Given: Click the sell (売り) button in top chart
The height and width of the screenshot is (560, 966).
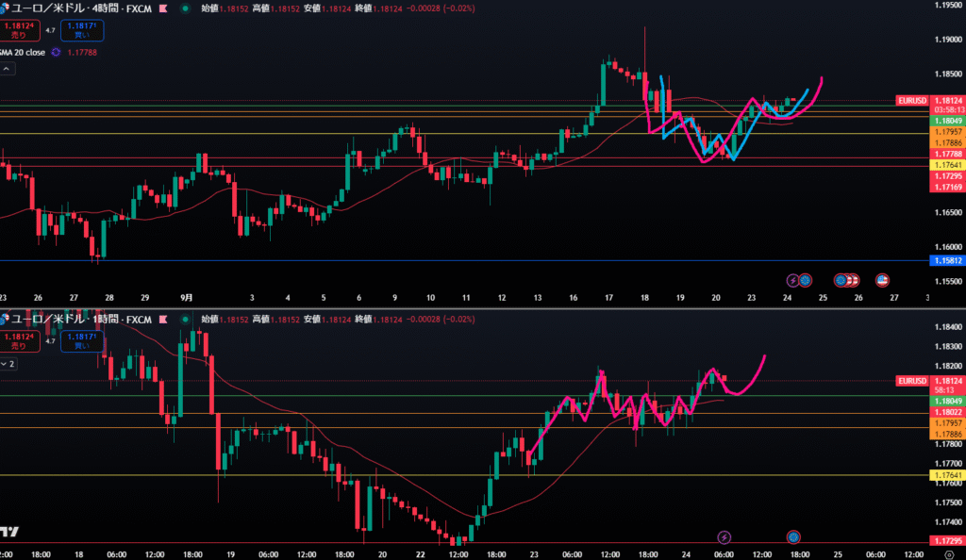Looking at the screenshot, I should point(19,30).
